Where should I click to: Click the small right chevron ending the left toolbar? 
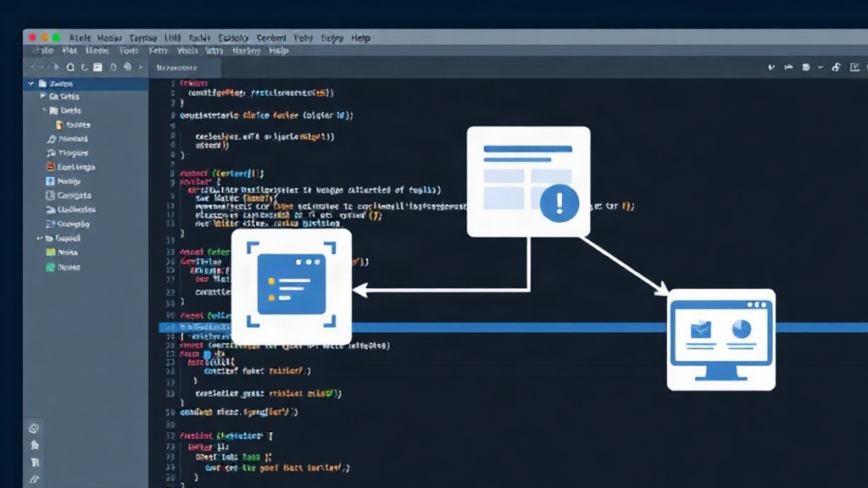(x=141, y=68)
